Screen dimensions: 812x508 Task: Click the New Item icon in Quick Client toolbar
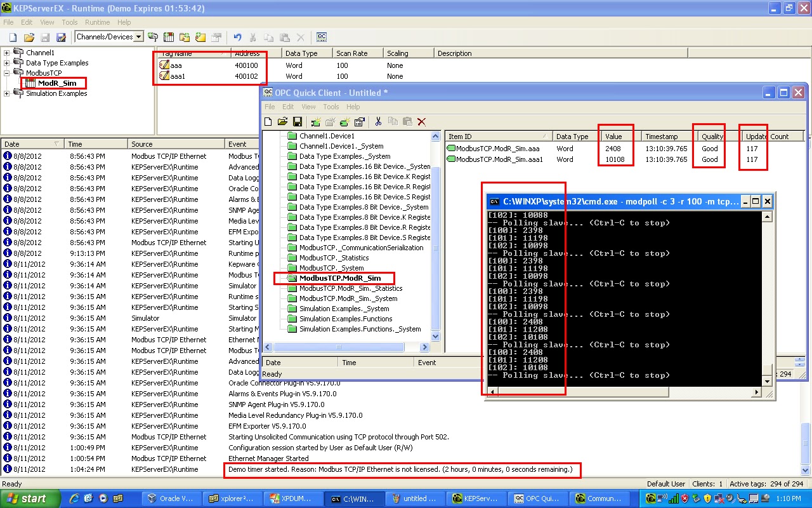(x=345, y=121)
